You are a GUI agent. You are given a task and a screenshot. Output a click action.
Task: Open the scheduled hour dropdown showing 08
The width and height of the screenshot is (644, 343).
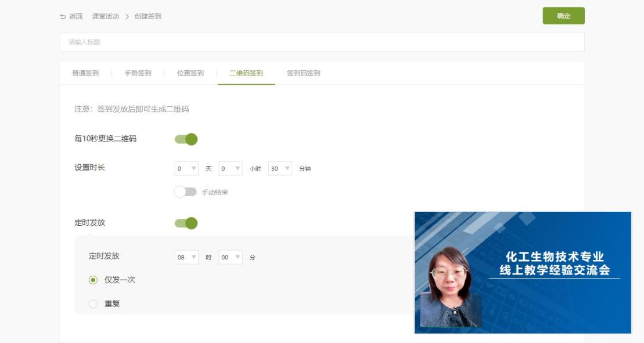(x=186, y=257)
